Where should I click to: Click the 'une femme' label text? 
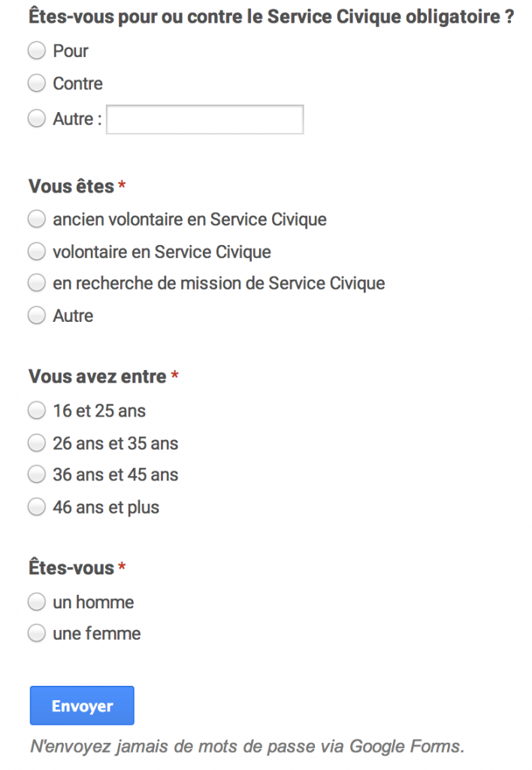[96, 634]
